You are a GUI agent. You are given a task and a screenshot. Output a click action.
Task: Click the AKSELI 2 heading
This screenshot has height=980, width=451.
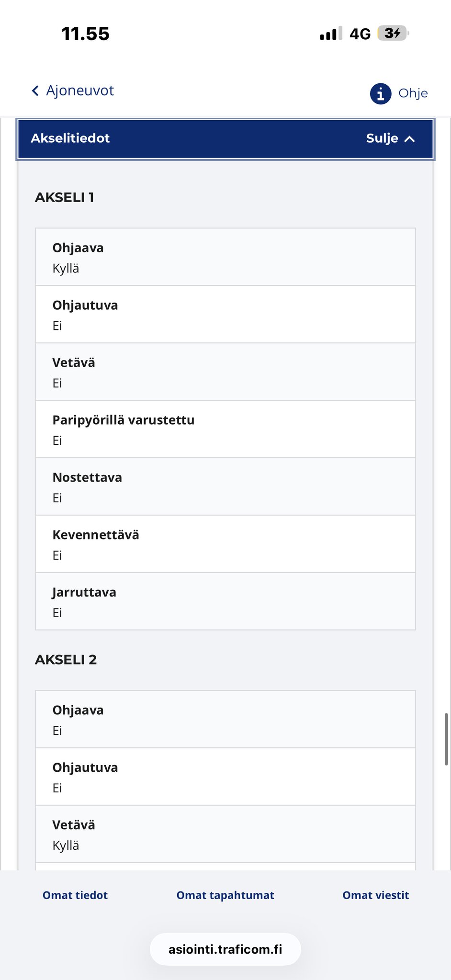(x=66, y=660)
